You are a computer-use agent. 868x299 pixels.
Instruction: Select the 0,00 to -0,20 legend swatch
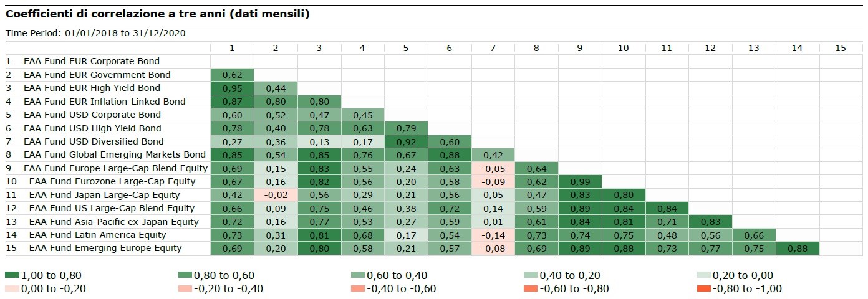click(12, 288)
